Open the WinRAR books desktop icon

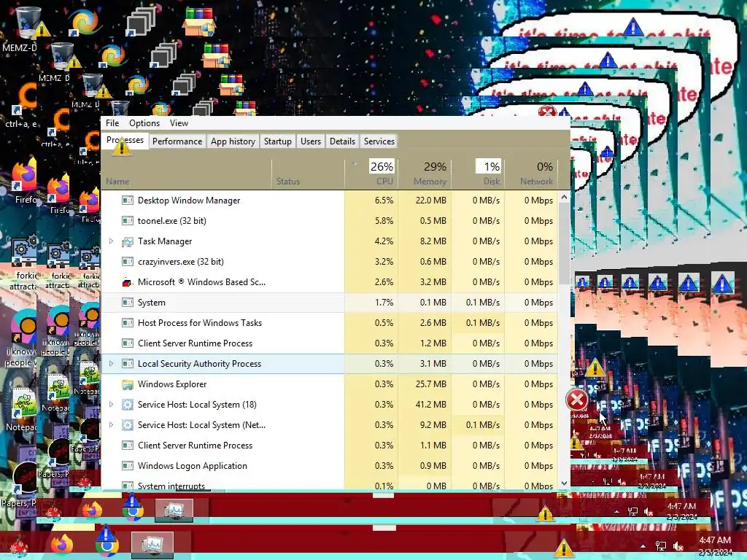coord(199,21)
